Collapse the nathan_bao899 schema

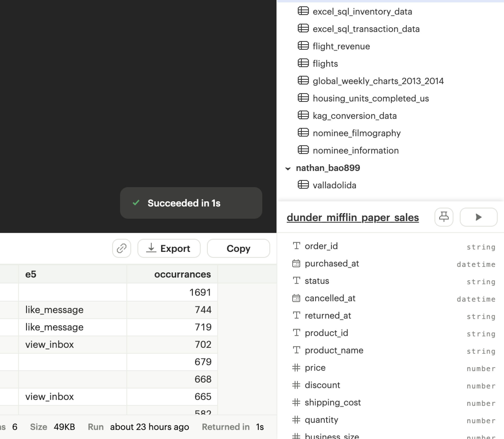pyautogui.click(x=288, y=168)
